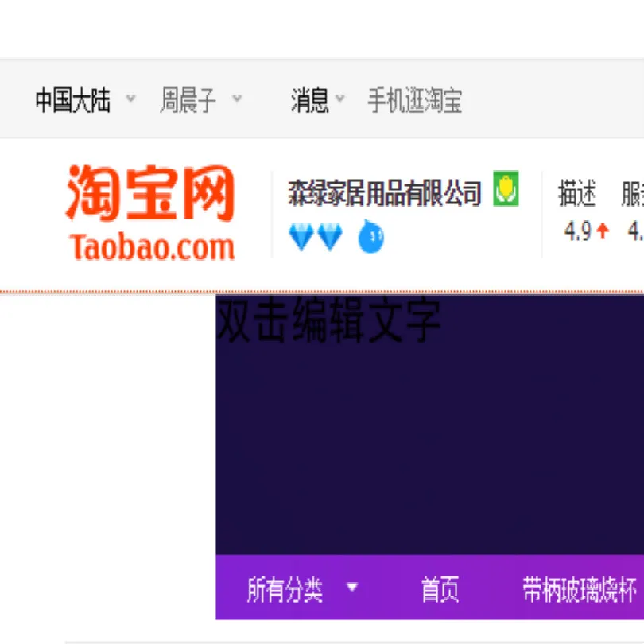Expand the 中国大陆 region dropdown
The height and width of the screenshot is (644, 644).
pos(130,99)
